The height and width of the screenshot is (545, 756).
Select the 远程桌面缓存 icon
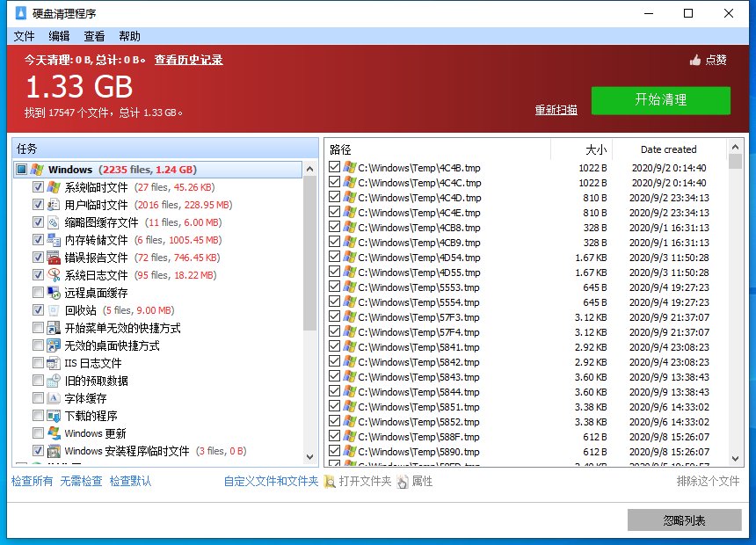(54, 293)
